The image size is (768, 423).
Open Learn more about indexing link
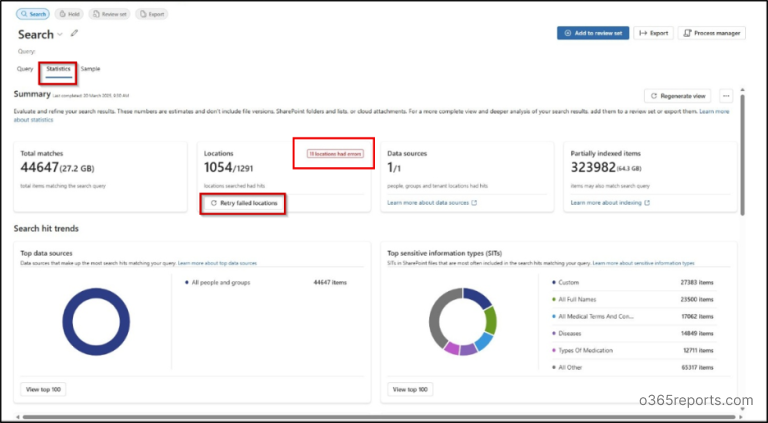(x=606, y=203)
